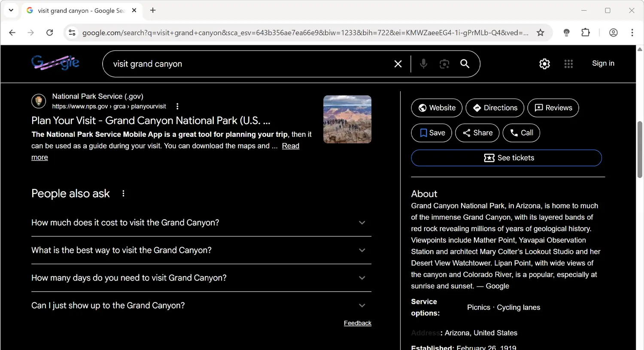Click the microphone icon for voice search

pyautogui.click(x=423, y=63)
